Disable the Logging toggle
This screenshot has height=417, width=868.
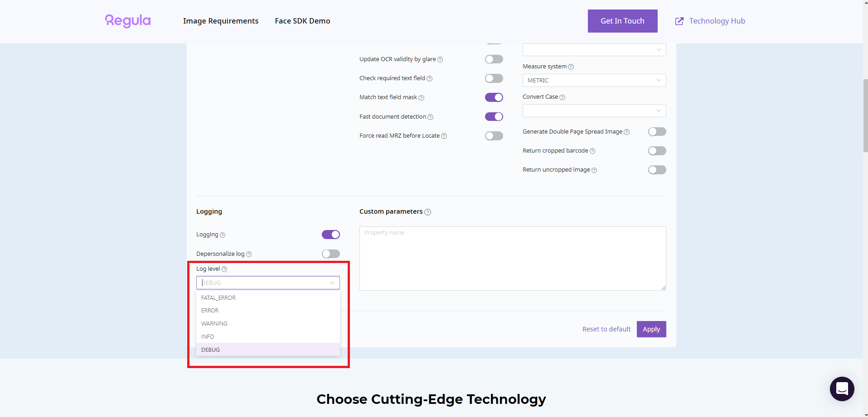pyautogui.click(x=330, y=235)
